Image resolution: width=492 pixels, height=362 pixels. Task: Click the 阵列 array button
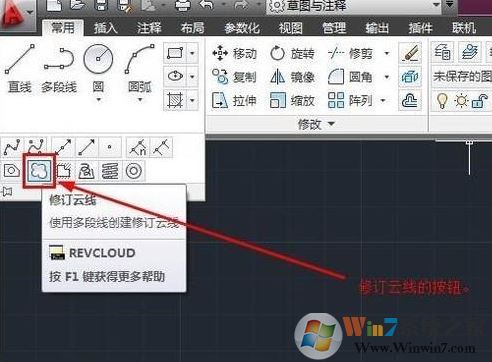350,100
